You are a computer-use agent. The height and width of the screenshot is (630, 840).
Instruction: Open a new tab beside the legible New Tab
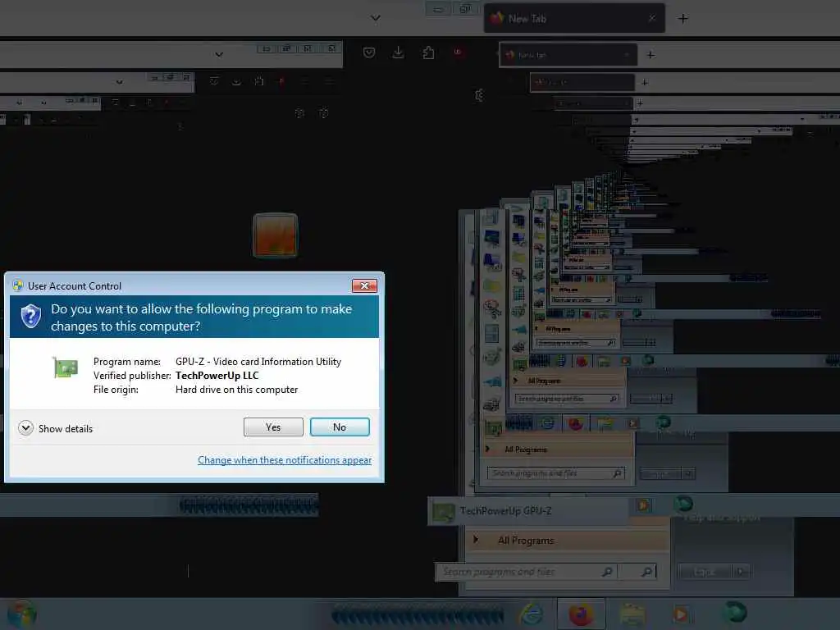click(x=683, y=19)
